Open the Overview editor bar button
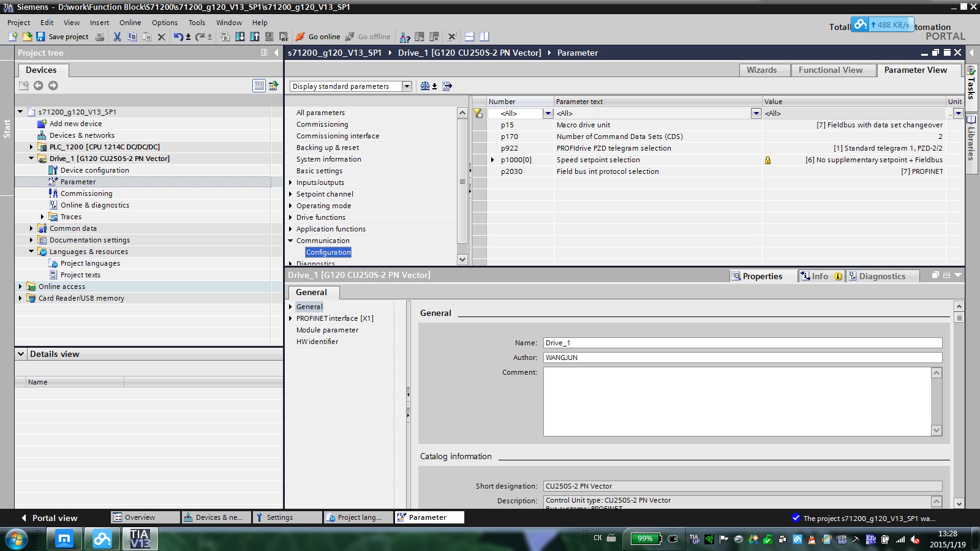980x551 pixels. 145,517
